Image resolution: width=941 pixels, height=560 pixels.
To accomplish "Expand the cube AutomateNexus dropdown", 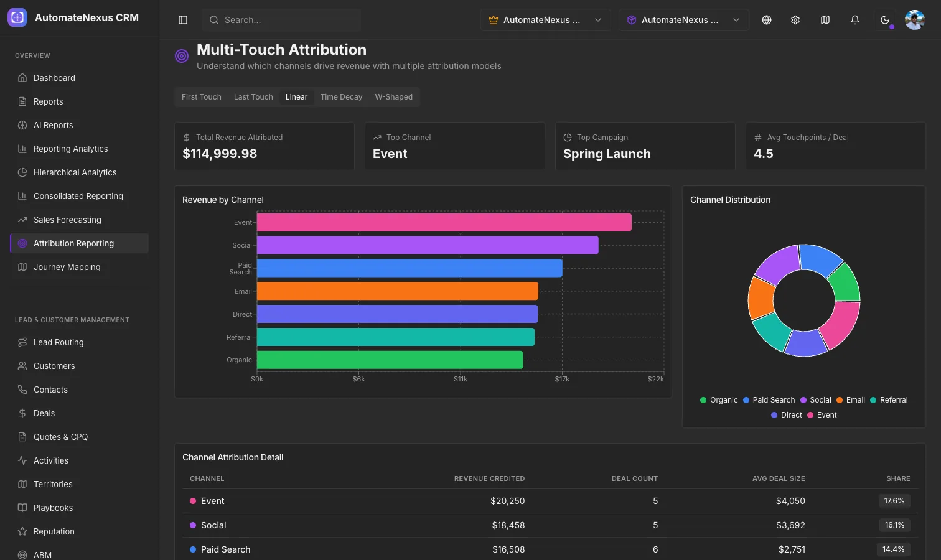I will [x=684, y=20].
